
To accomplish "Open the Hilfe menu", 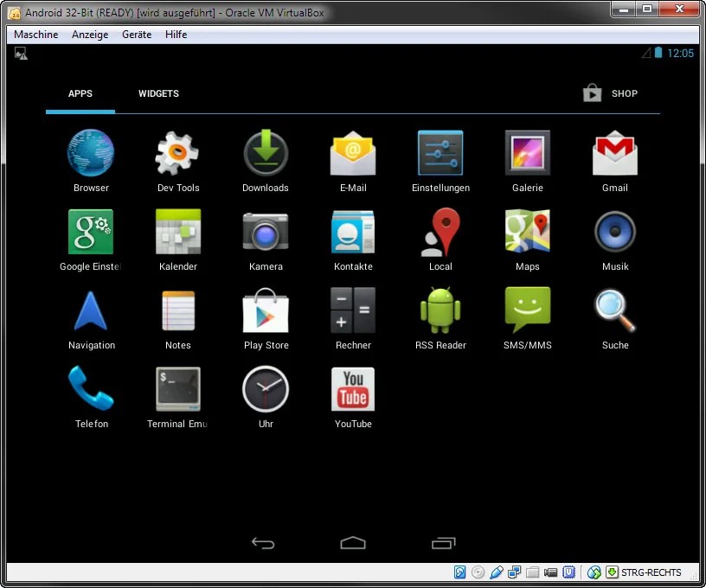I will [x=176, y=35].
